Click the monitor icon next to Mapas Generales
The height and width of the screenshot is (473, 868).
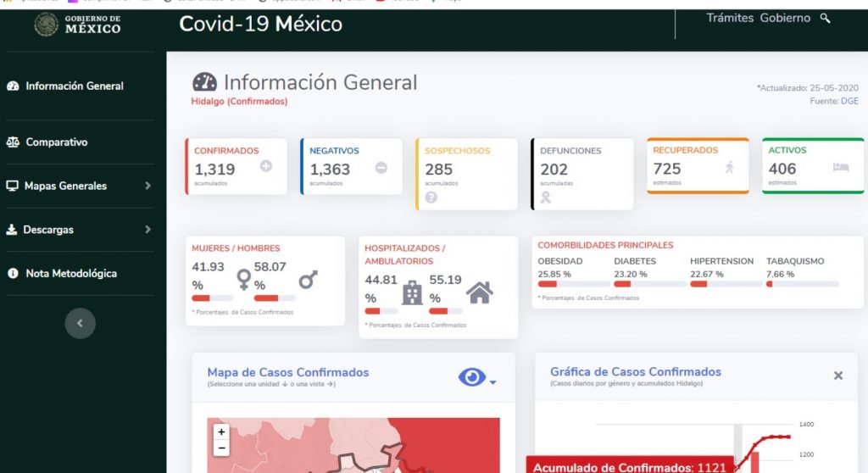coord(12,186)
